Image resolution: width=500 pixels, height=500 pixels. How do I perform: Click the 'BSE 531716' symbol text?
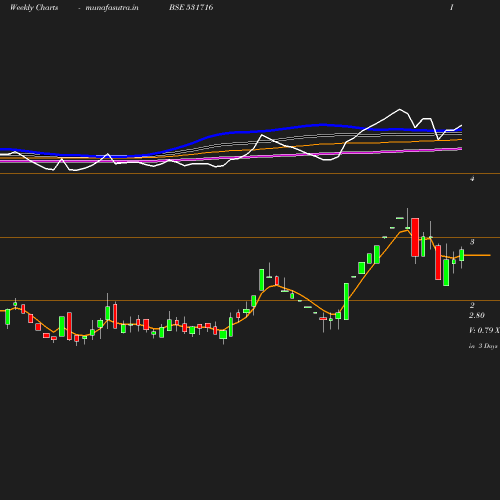click(191, 7)
